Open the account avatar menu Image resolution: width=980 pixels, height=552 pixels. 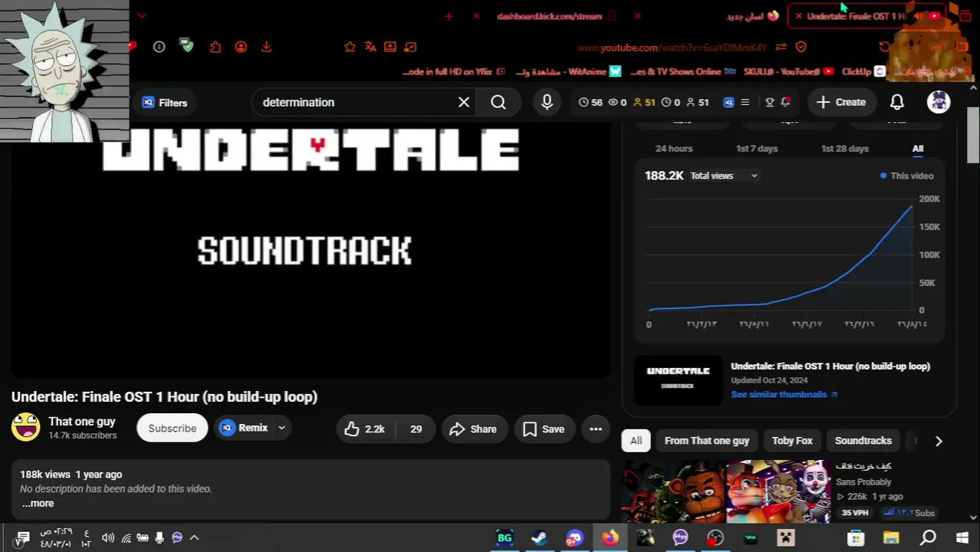coord(939,102)
